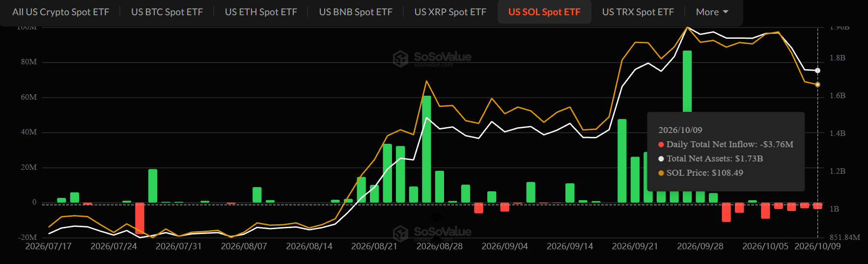The height and width of the screenshot is (264, 868).
Task: Click the white dot beside Total Net Assets
Action: 661,158
